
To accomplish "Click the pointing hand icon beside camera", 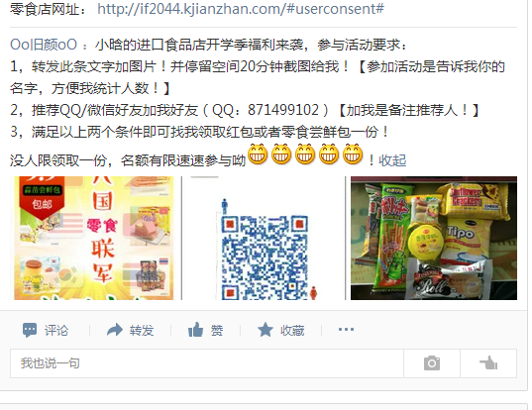I will point(488,363).
